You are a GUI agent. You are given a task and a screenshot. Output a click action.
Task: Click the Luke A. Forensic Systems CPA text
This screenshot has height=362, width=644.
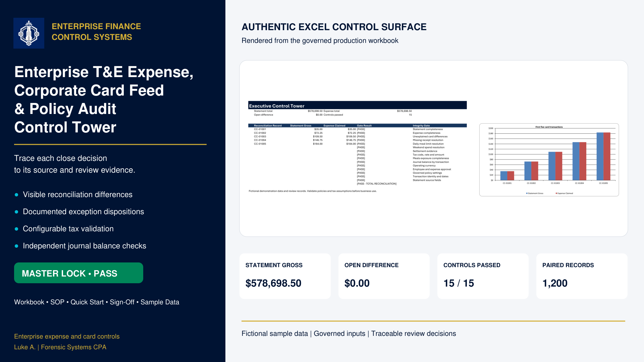[x=60, y=347]
